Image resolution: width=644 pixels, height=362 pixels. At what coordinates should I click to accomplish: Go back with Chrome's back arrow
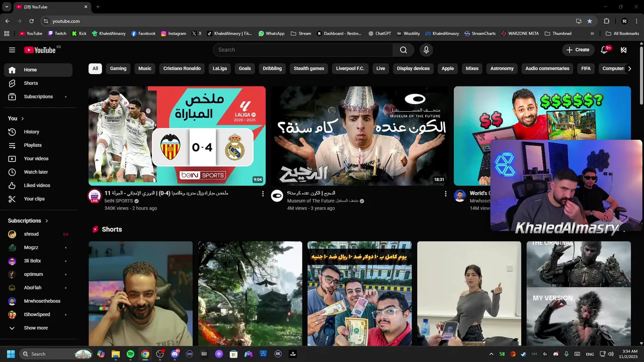(x=7, y=21)
